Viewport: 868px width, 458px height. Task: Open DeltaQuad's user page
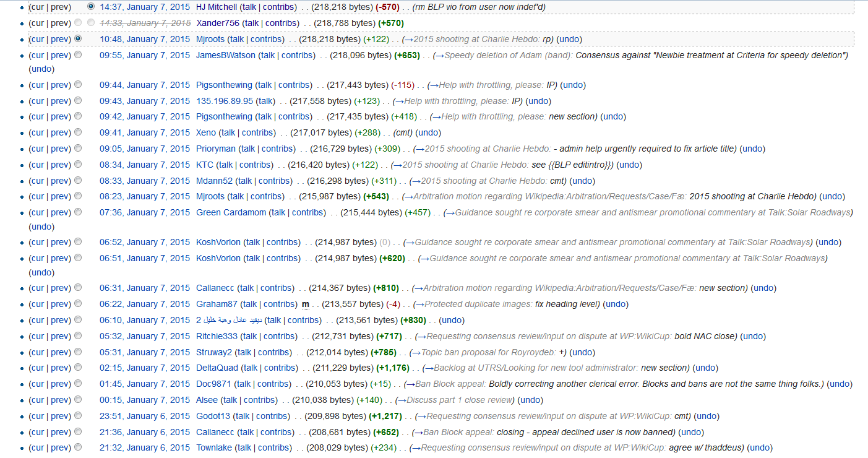pos(217,368)
